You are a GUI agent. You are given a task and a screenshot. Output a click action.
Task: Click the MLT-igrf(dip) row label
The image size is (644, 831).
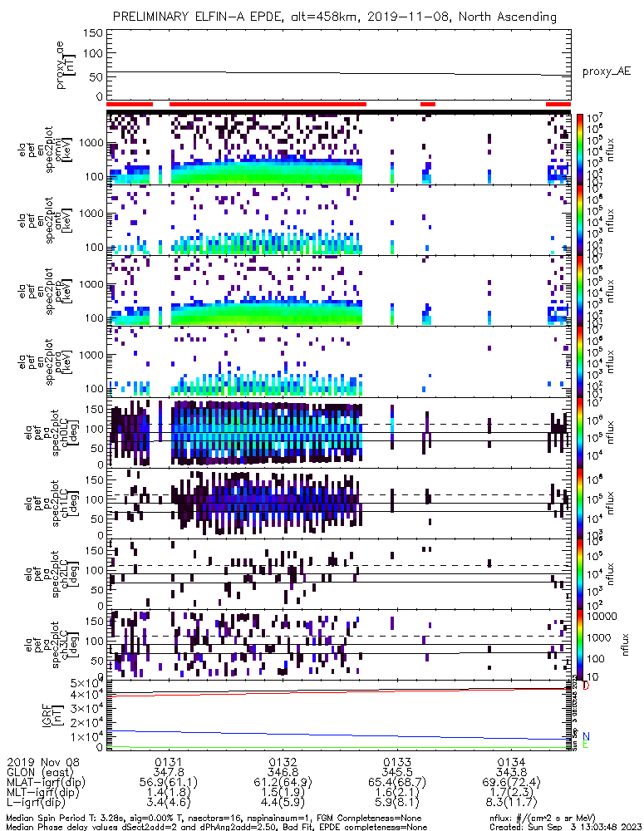tap(42, 792)
